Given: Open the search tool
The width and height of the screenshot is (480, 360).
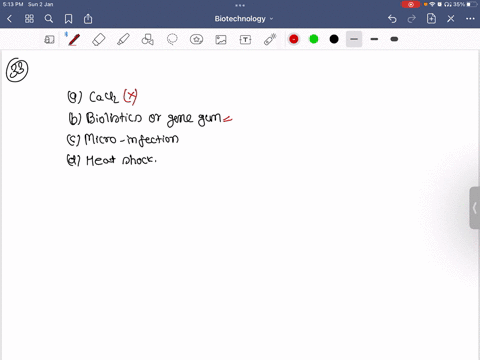Looking at the screenshot, I should pos(49,19).
